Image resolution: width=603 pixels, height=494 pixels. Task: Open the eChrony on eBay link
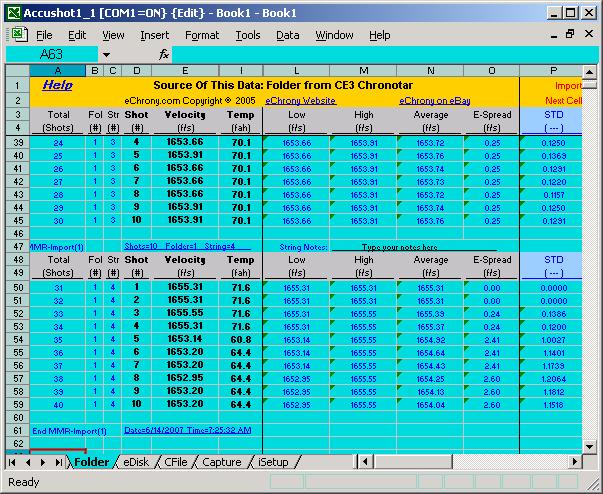[435, 101]
